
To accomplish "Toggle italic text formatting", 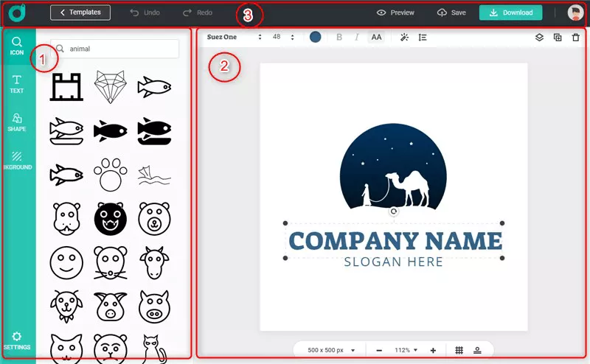I will 357,37.
